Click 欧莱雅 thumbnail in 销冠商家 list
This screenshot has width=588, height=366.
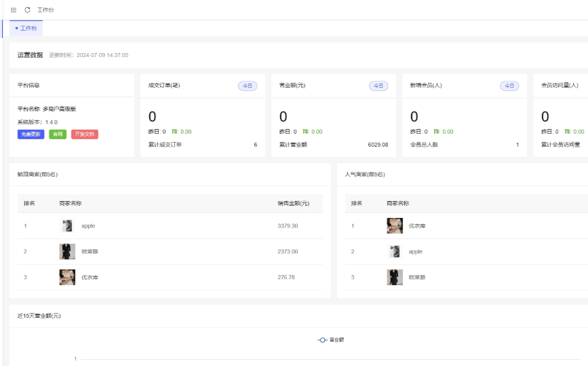click(66, 252)
